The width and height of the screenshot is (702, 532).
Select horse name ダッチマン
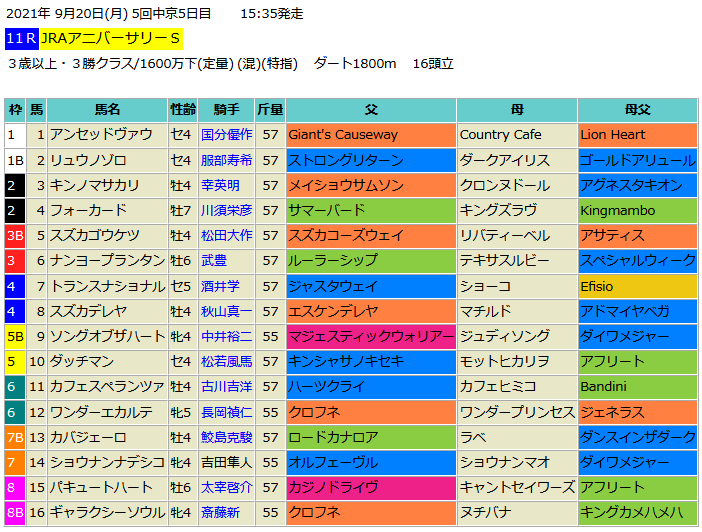coord(82,361)
